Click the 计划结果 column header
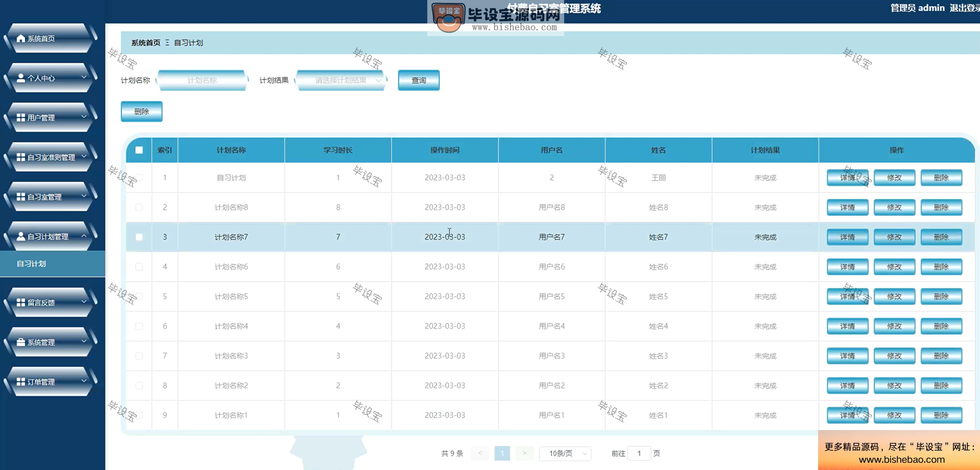 765,150
